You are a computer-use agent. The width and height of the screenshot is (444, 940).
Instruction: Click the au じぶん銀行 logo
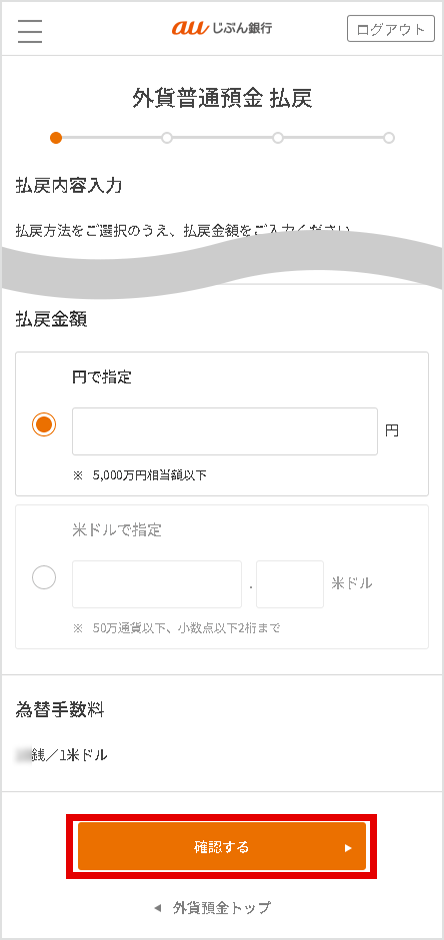click(x=222, y=28)
